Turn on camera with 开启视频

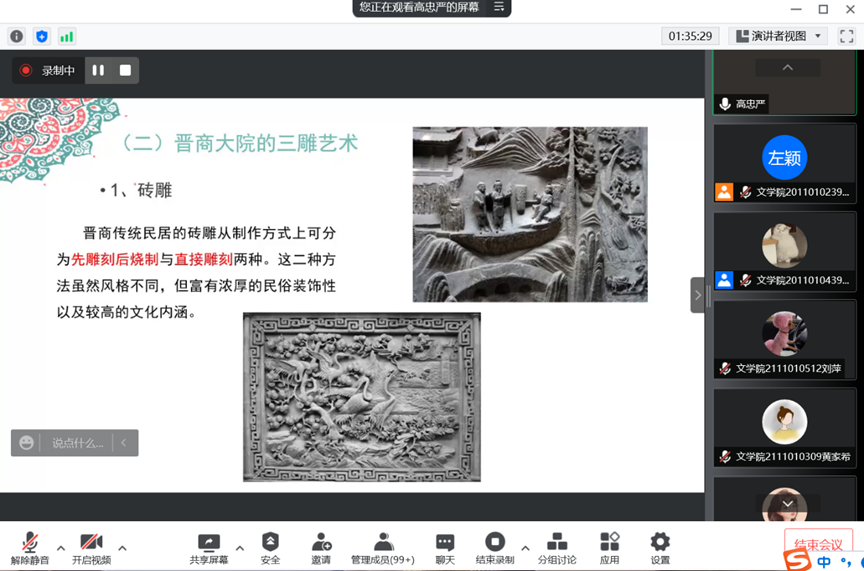tap(91, 547)
